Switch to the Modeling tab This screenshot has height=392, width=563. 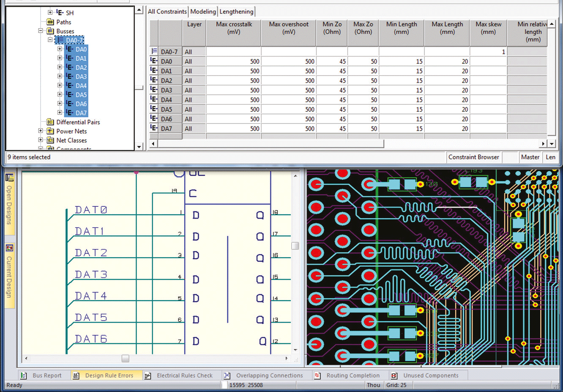pyautogui.click(x=203, y=11)
